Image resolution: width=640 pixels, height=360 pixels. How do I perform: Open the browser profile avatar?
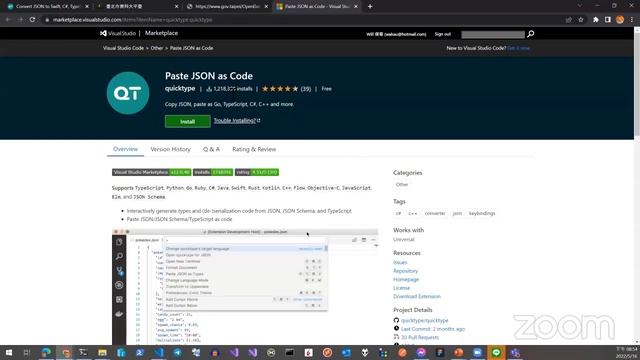[x=620, y=20]
